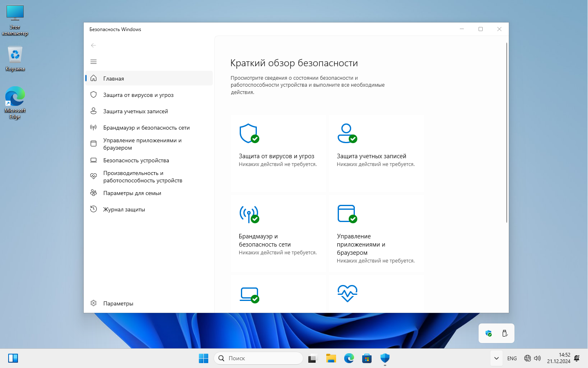Click the network globe tray icon
The image size is (588, 368).
point(528,358)
